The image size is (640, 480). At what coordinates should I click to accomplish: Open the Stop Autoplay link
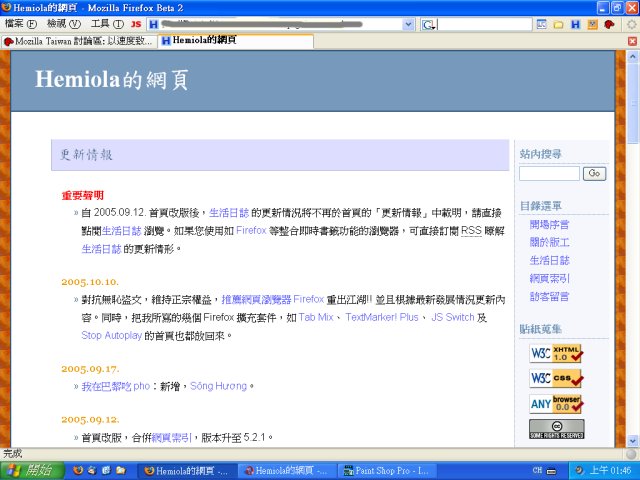coord(111,336)
